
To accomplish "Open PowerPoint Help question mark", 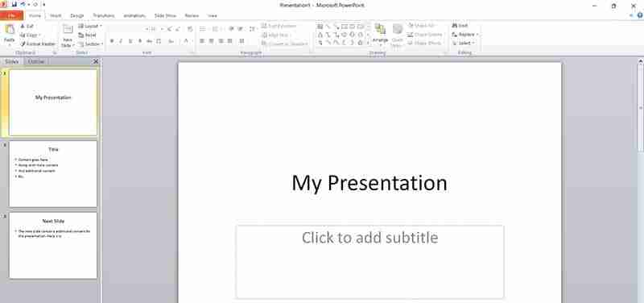I will pyautogui.click(x=640, y=15).
